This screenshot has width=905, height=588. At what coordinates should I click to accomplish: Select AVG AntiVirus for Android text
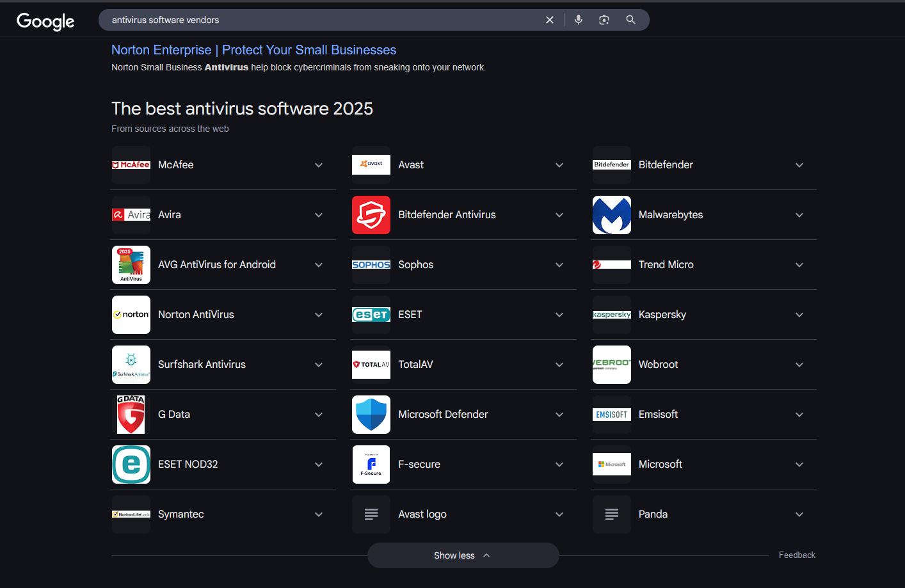click(x=217, y=265)
